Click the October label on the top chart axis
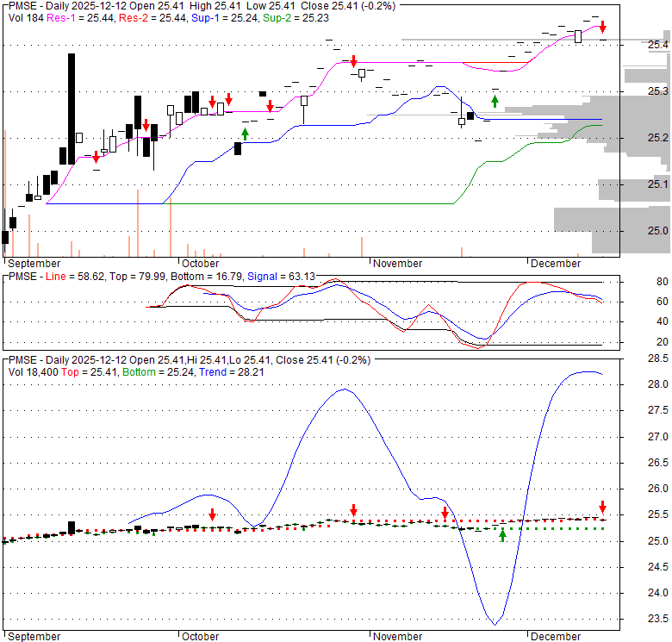This screenshot has width=672, height=642. pos(199,263)
